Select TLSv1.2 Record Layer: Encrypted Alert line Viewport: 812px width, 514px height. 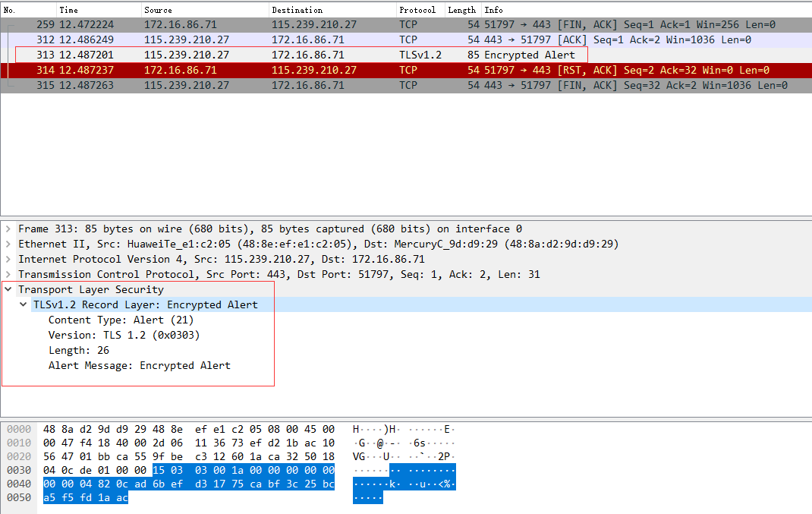tap(145, 304)
